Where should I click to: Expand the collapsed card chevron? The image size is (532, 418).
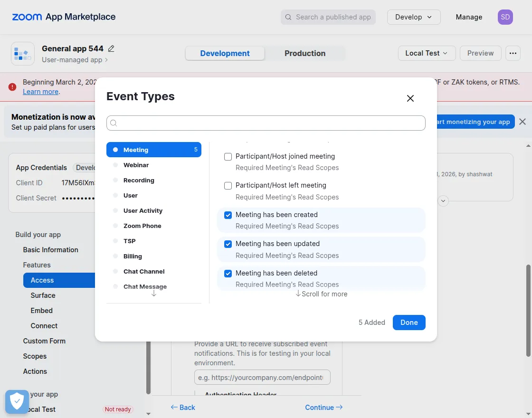[x=443, y=201]
